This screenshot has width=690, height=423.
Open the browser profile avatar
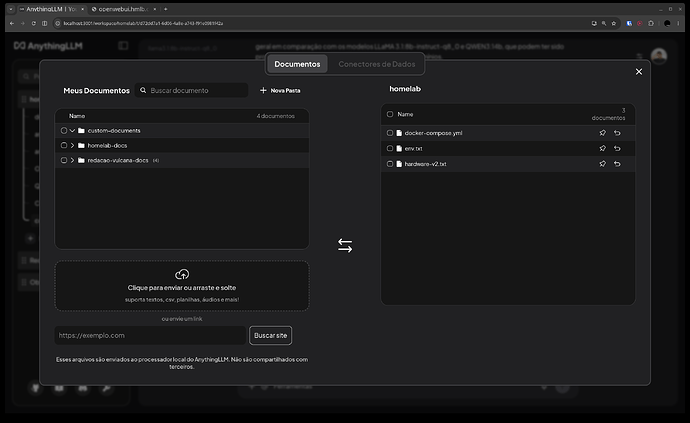pos(667,23)
